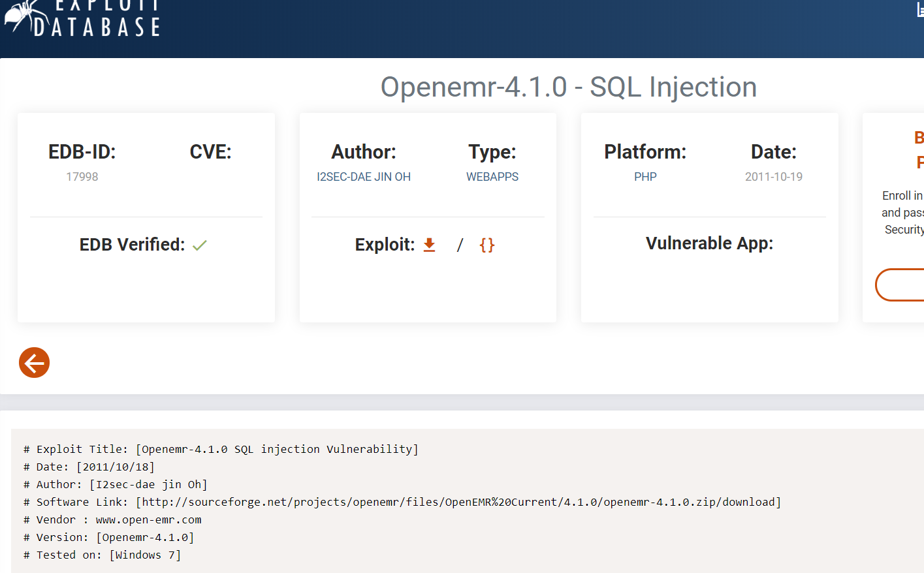Click the EDB-ID value 17998
The image size is (924, 573).
[x=82, y=177]
